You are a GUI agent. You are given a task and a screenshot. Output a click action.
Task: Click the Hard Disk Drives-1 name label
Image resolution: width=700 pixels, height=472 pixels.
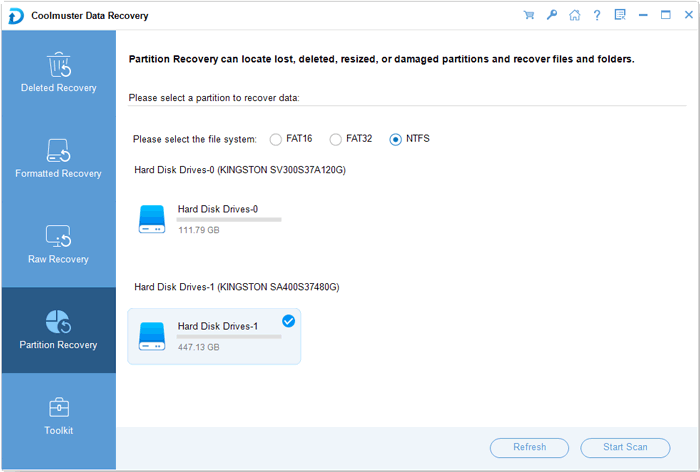(218, 326)
